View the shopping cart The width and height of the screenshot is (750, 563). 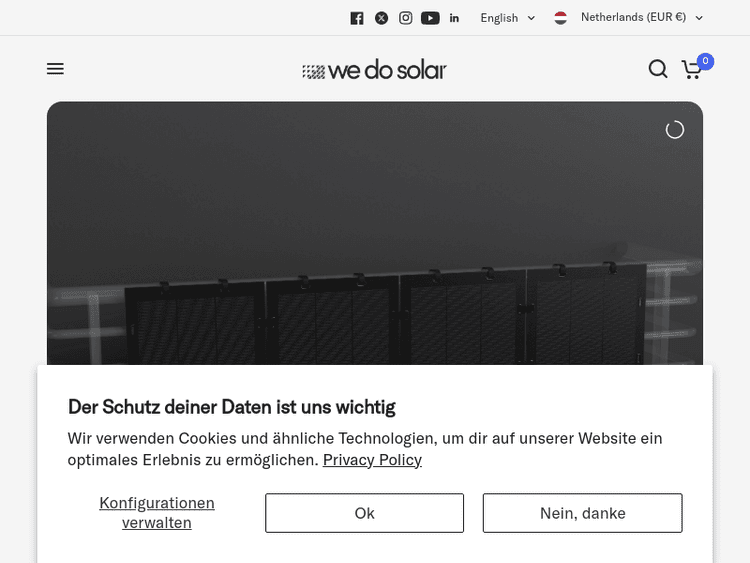coord(691,70)
